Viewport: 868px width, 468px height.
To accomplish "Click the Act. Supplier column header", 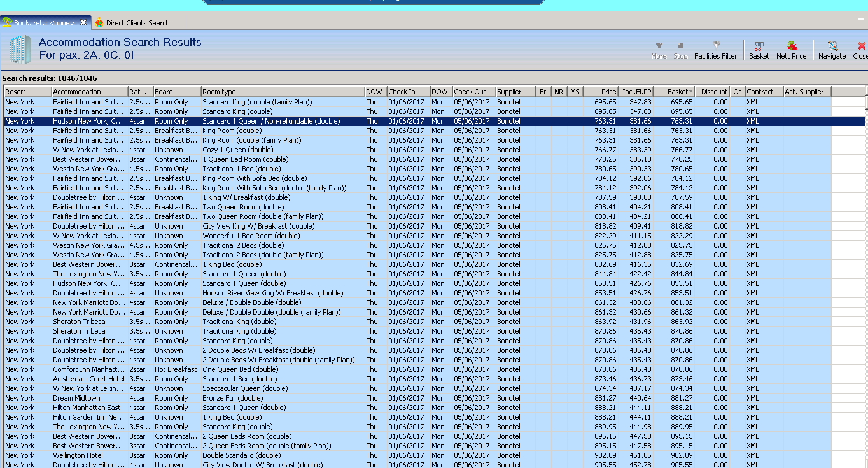I will tap(807, 92).
